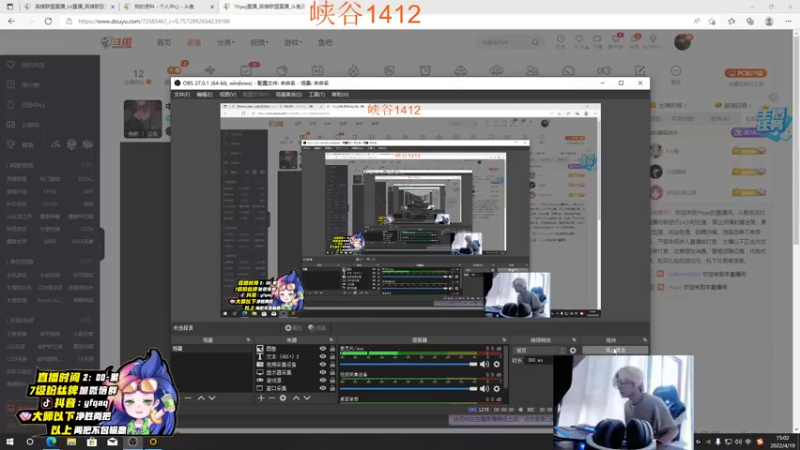Open the 工具(T) menu in OBS
Viewport: 800px width, 450px height.
(316, 94)
